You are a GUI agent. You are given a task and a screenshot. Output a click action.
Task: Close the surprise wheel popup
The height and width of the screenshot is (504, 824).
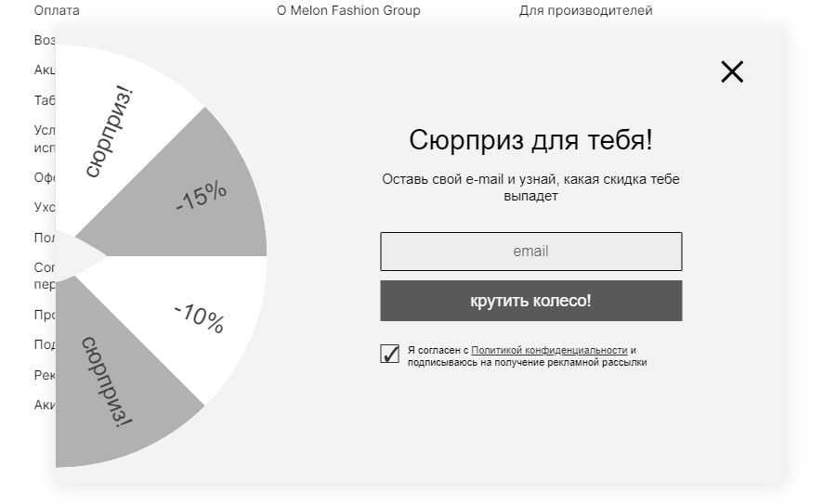tap(732, 71)
